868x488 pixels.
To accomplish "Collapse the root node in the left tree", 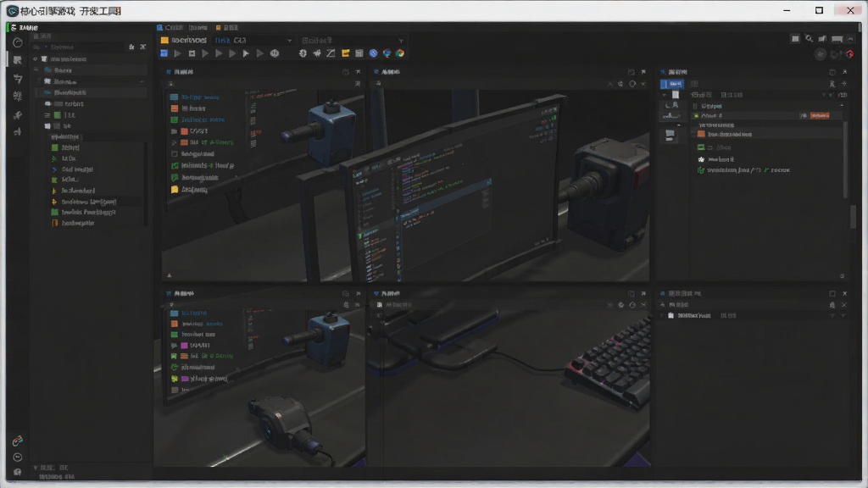I will (36, 59).
